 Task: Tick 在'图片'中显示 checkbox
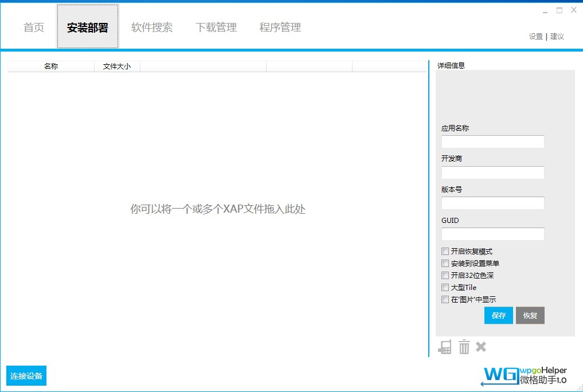445,300
